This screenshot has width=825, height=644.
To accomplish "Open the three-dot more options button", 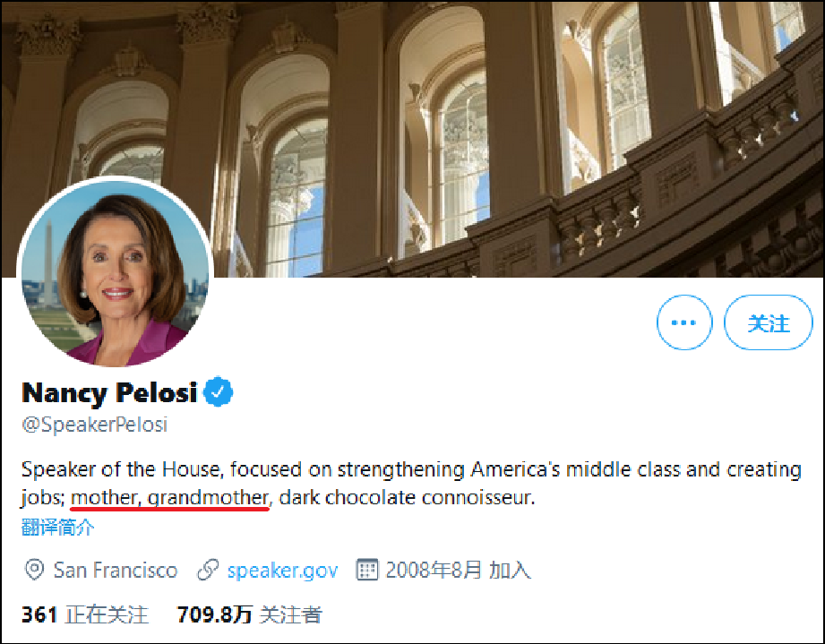I will click(x=684, y=322).
